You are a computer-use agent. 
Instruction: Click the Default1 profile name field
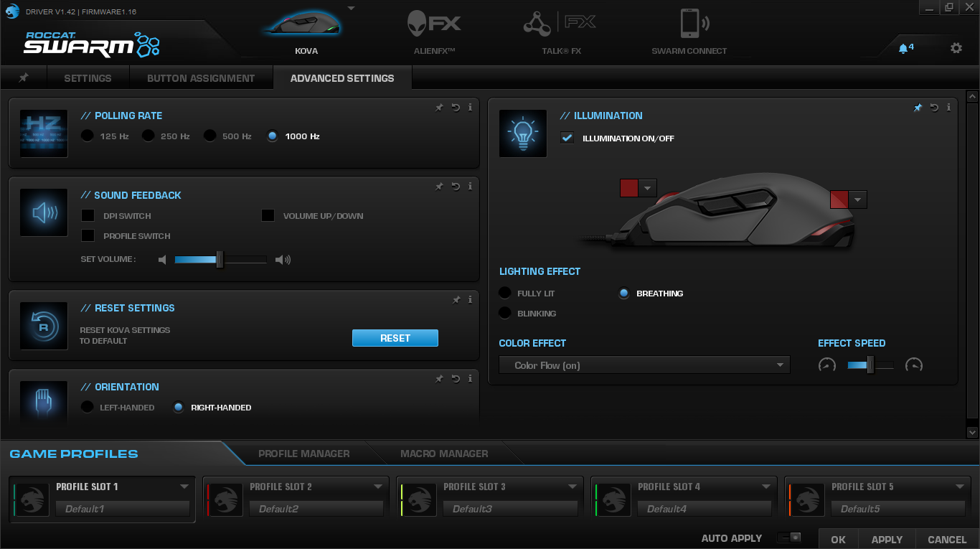pyautogui.click(x=123, y=509)
